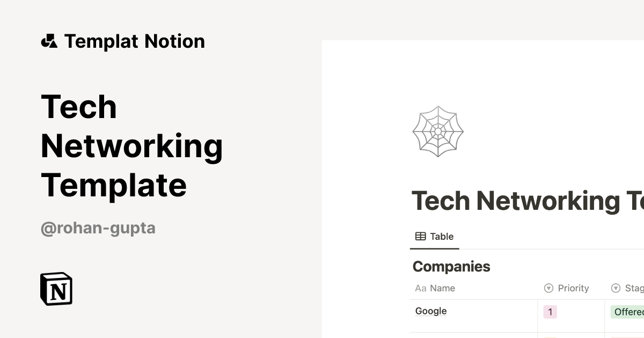Click the Notion logo cube icon
Image resolution: width=644 pixels, height=338 pixels.
56,289
